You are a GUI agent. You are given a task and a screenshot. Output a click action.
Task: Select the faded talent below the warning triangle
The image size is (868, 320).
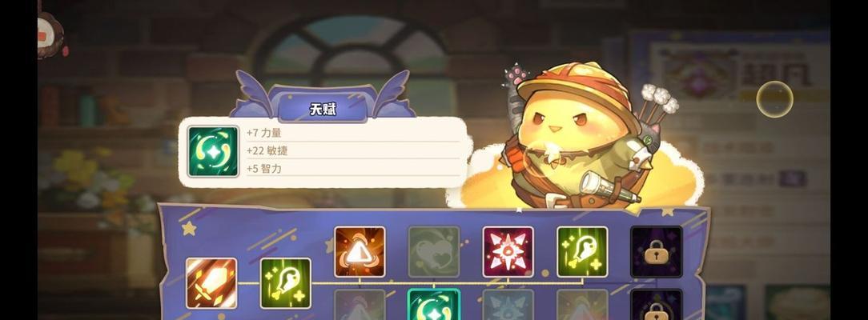click(360, 305)
